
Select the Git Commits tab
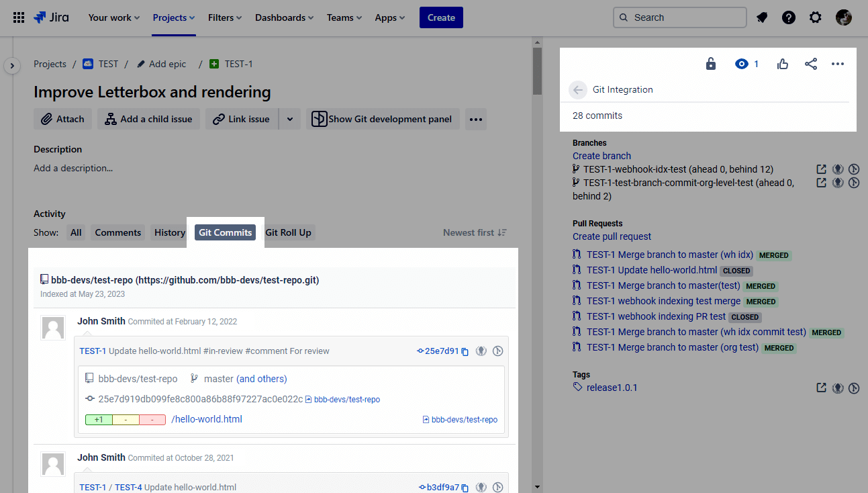coord(226,232)
